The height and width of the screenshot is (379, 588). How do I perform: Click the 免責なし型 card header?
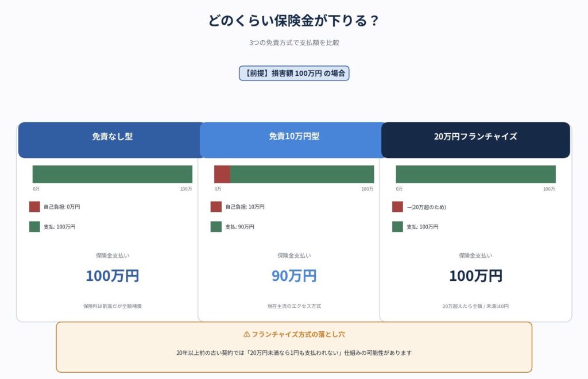coord(111,140)
